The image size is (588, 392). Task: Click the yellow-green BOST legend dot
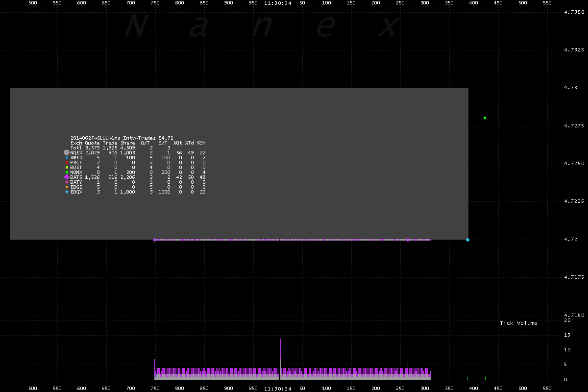click(67, 168)
